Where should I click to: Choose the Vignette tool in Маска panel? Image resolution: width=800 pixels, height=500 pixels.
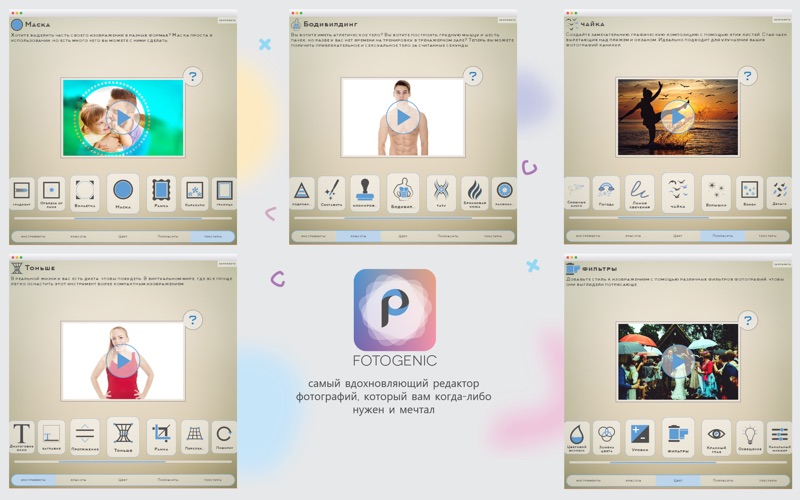(85, 193)
